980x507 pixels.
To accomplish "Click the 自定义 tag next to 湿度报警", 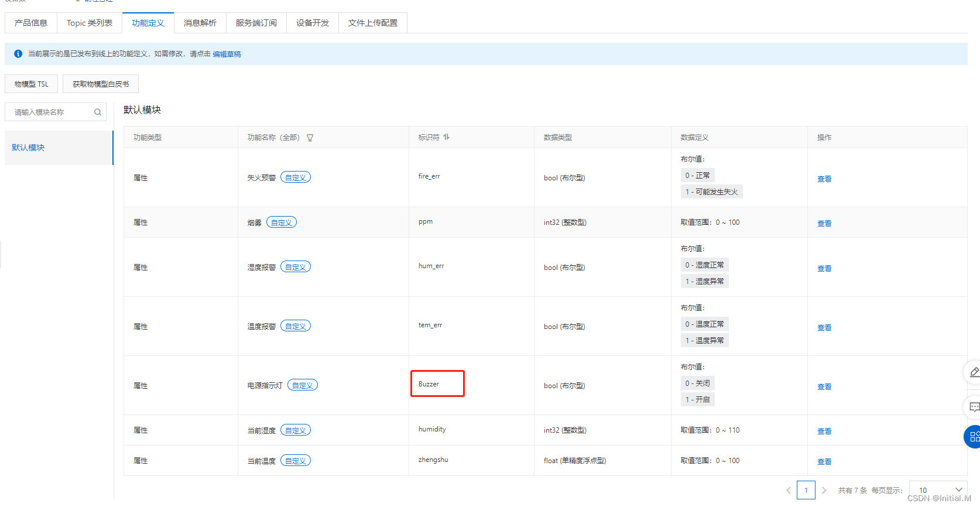I will [296, 267].
